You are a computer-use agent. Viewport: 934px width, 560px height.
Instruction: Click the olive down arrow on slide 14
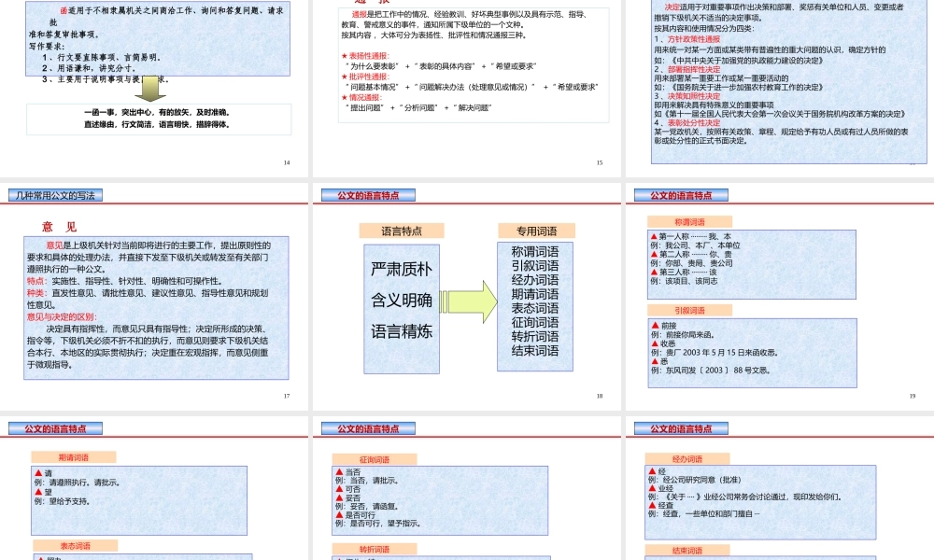pyautogui.click(x=150, y=89)
